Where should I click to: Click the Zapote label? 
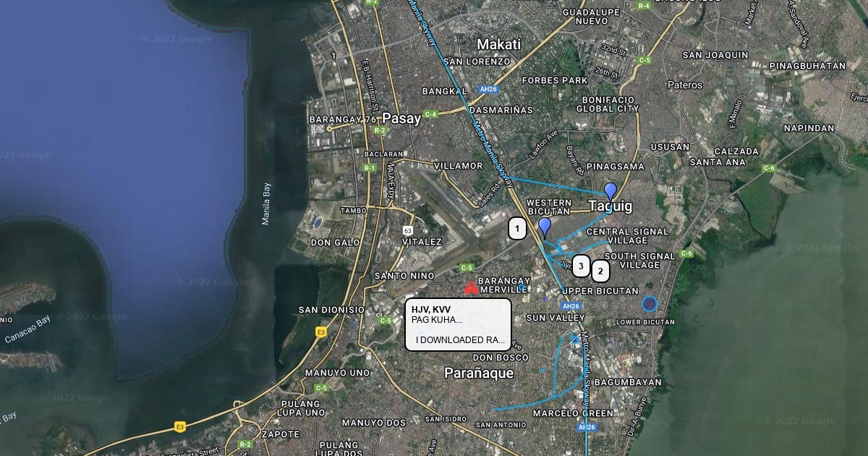pyautogui.click(x=281, y=434)
